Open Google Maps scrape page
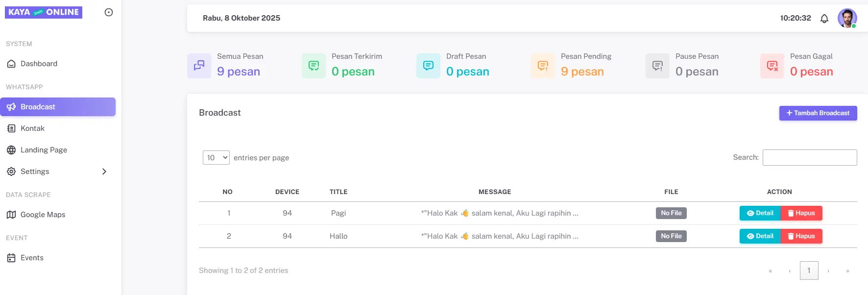Screen dimensions: 868x295 43,215
